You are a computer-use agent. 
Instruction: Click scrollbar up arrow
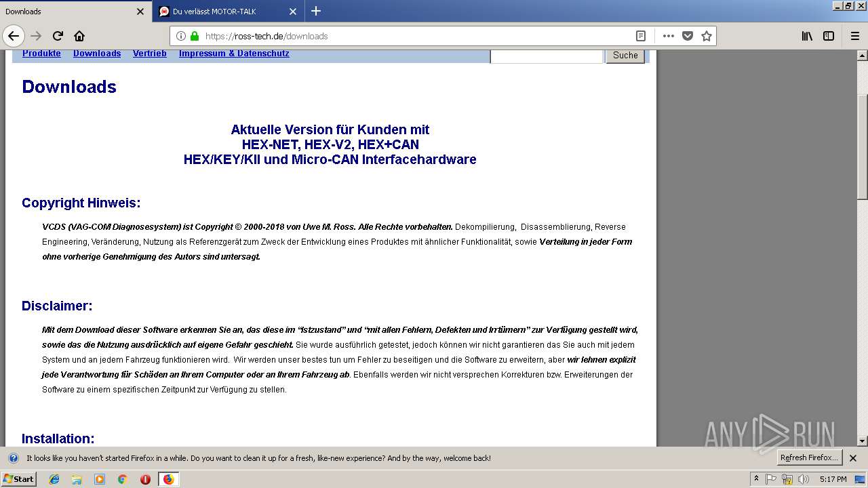[x=862, y=55]
